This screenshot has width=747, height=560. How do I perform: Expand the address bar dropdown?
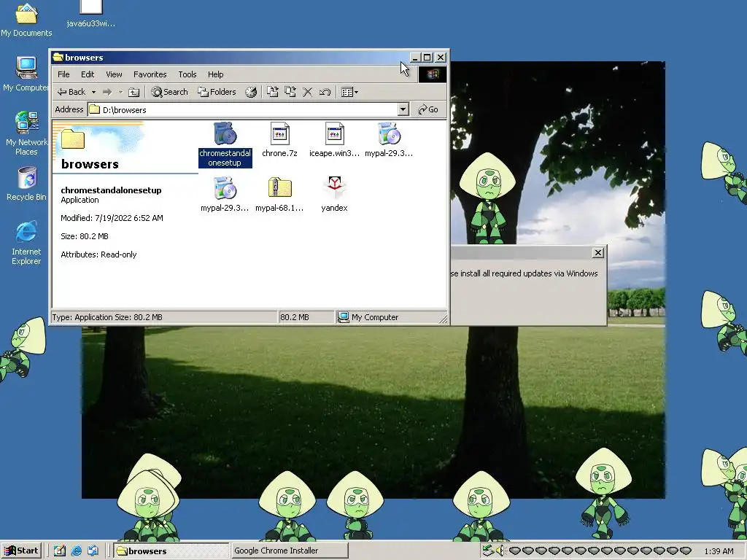tap(403, 109)
